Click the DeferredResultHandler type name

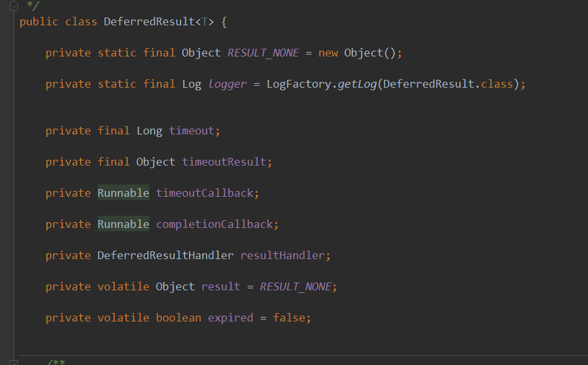click(165, 255)
